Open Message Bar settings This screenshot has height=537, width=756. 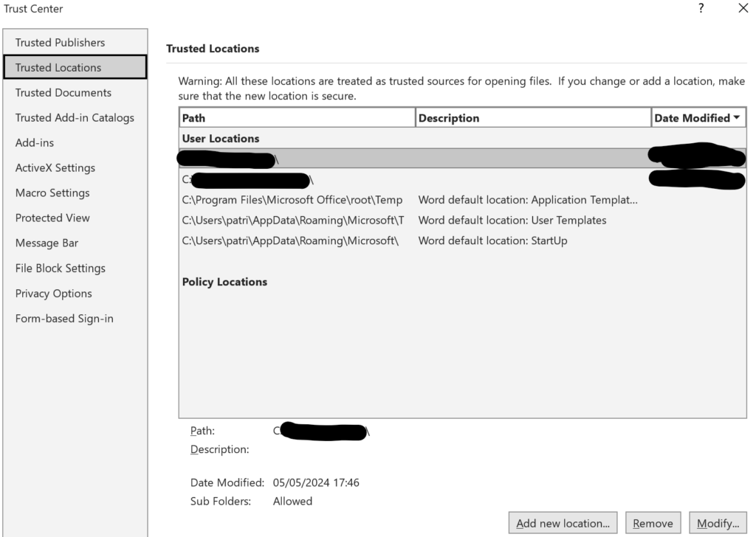pyautogui.click(x=75, y=243)
